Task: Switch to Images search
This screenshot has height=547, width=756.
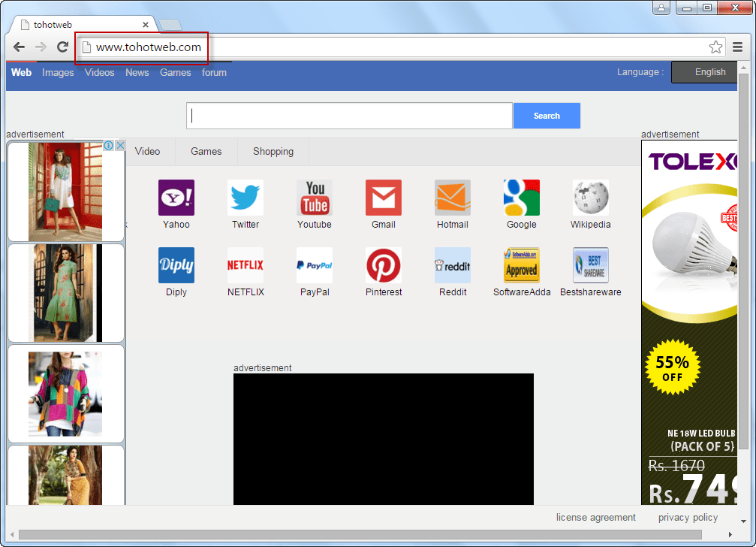Action: [58, 72]
